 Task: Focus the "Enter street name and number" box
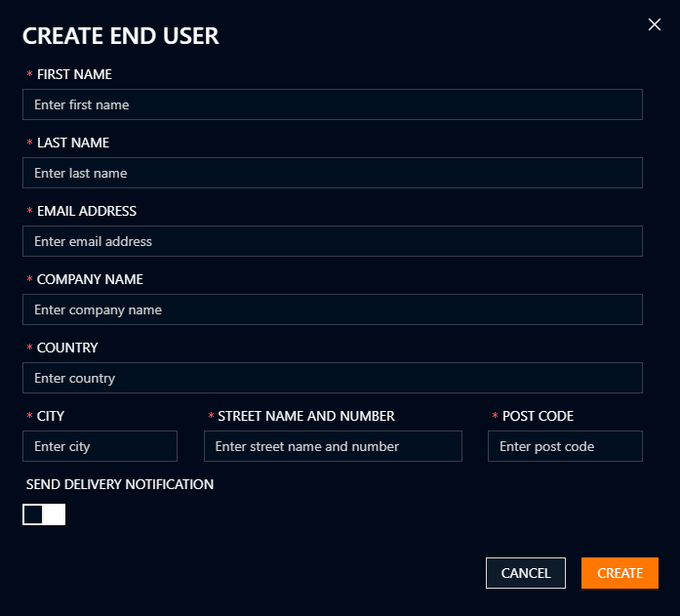tap(332, 446)
